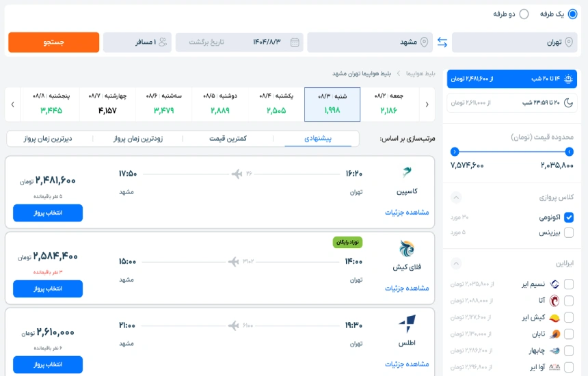Swap origin and destination cities icon
The height and width of the screenshot is (376, 588).
pos(442,42)
